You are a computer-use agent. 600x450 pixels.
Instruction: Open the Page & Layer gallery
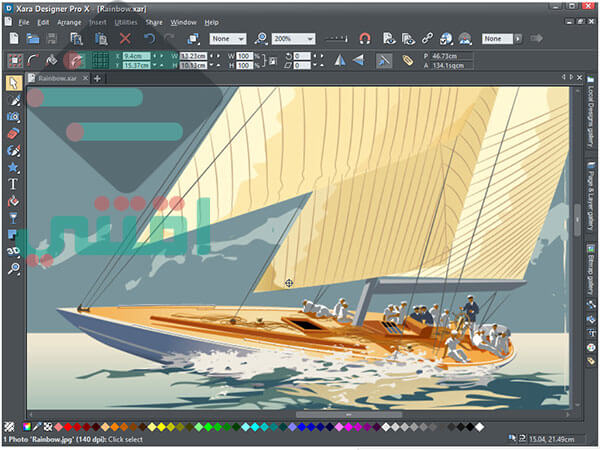(x=591, y=196)
